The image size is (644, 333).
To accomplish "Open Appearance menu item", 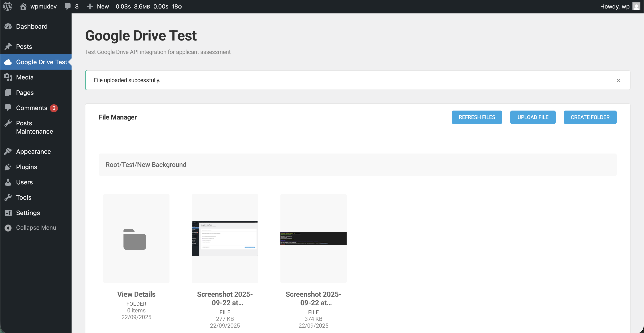I will [34, 152].
